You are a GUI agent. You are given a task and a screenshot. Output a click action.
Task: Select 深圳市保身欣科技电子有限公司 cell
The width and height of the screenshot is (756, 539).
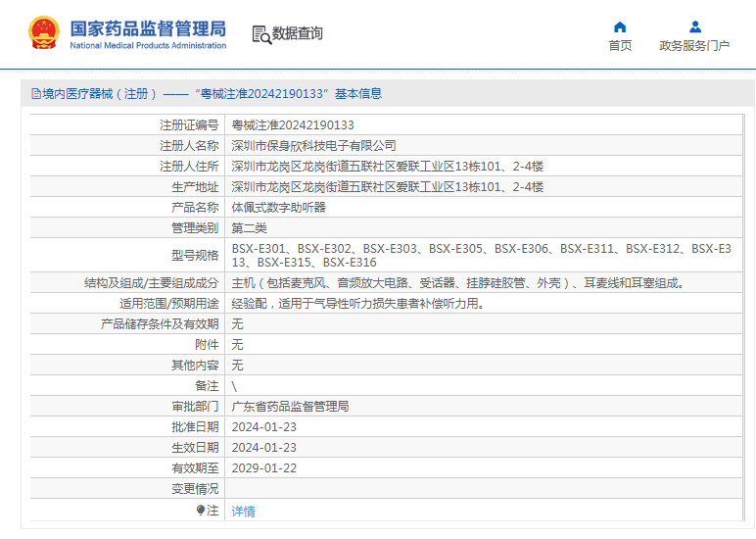(314, 146)
